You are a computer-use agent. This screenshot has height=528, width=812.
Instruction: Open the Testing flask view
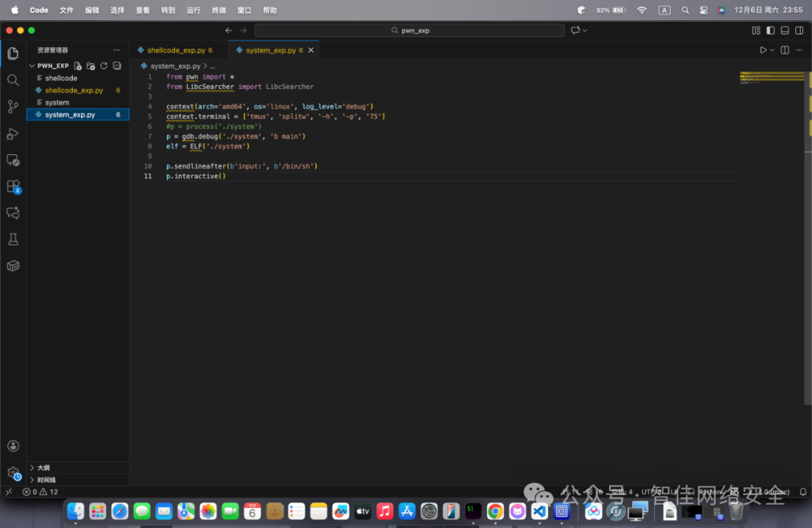(13, 239)
